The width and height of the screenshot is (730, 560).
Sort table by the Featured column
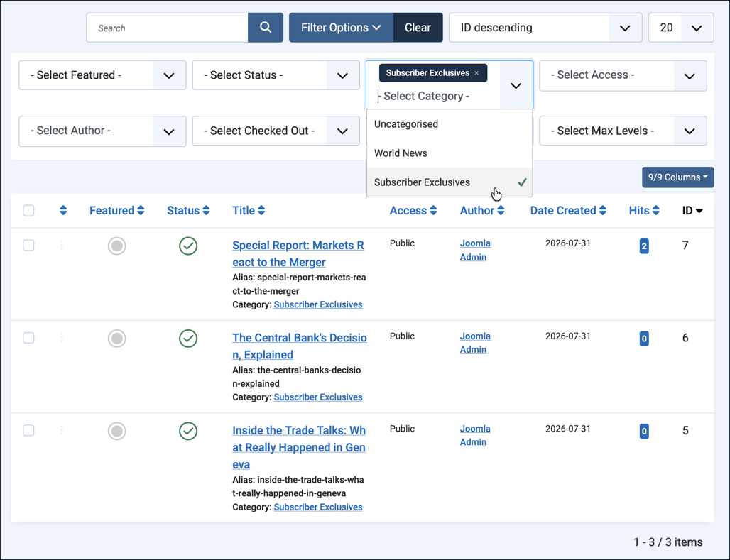click(117, 210)
